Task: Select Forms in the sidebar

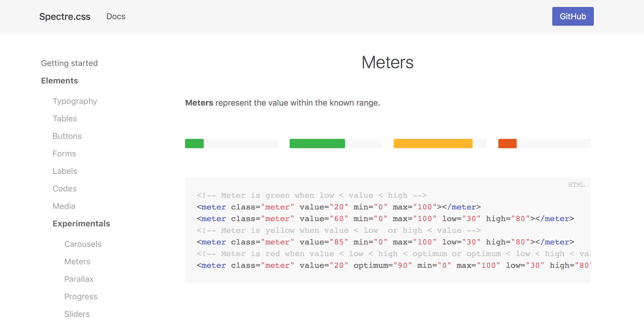Action: pos(64,153)
